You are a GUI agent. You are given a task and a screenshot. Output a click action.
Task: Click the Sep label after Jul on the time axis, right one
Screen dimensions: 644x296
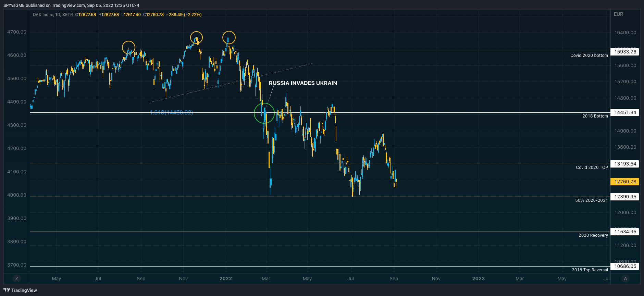[394, 279]
